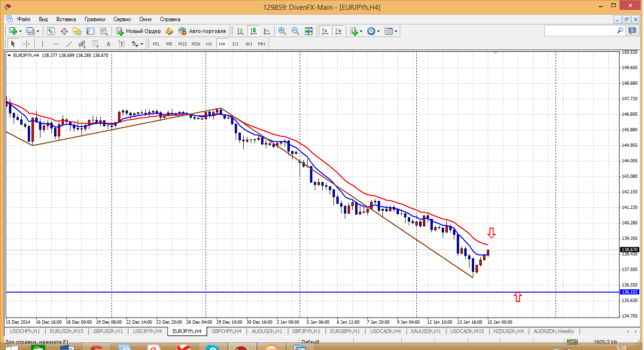
Task: Open the Market Watch window icon
Action: coord(51,31)
